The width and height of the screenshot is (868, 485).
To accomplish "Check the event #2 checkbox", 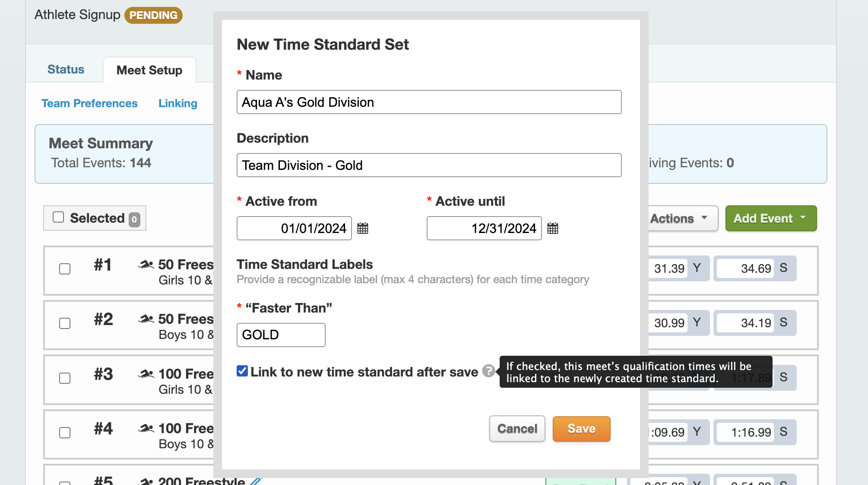I will (65, 323).
